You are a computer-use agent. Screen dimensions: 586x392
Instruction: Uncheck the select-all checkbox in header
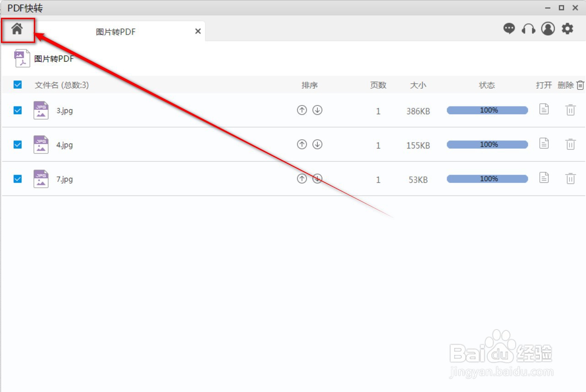[17, 85]
